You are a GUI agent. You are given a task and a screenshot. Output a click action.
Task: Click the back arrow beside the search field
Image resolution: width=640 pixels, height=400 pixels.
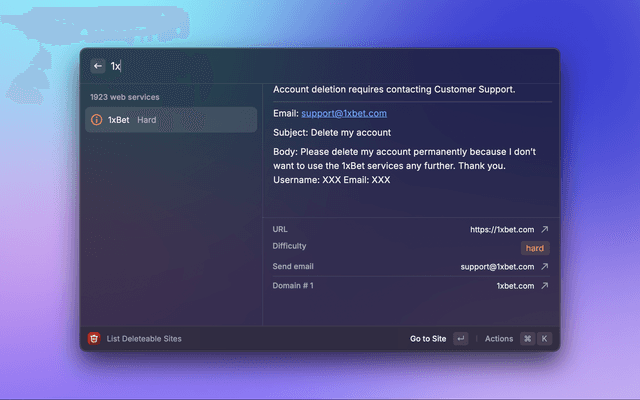coord(98,66)
